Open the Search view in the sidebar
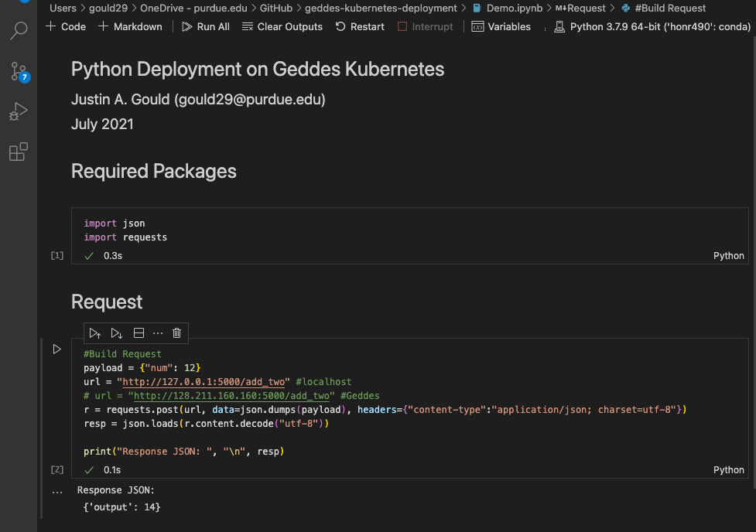 pyautogui.click(x=19, y=32)
